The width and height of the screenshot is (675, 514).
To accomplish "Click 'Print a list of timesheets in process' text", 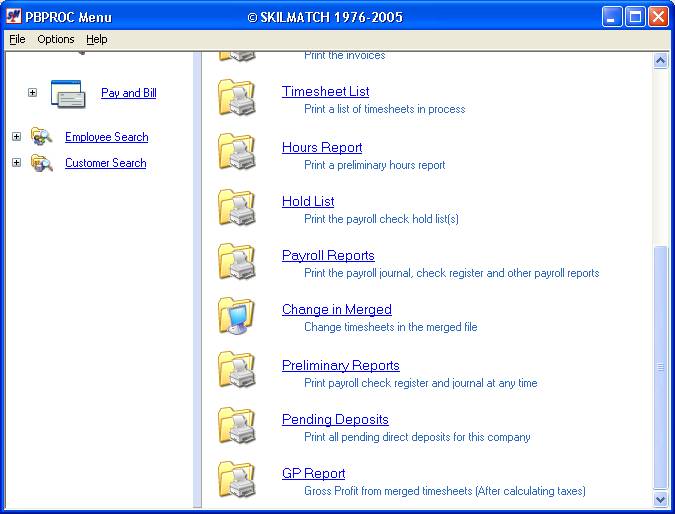I will coord(384,109).
